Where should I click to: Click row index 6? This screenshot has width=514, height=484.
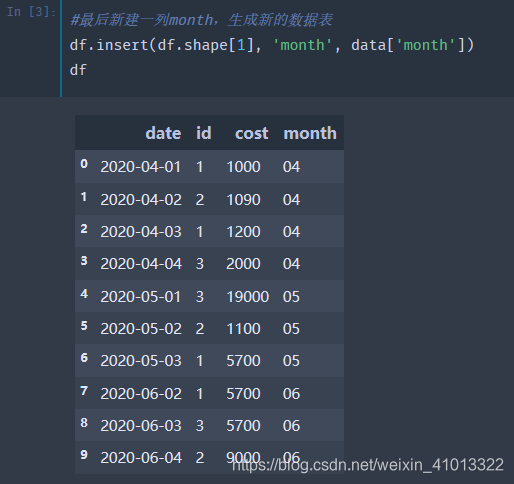coord(84,358)
